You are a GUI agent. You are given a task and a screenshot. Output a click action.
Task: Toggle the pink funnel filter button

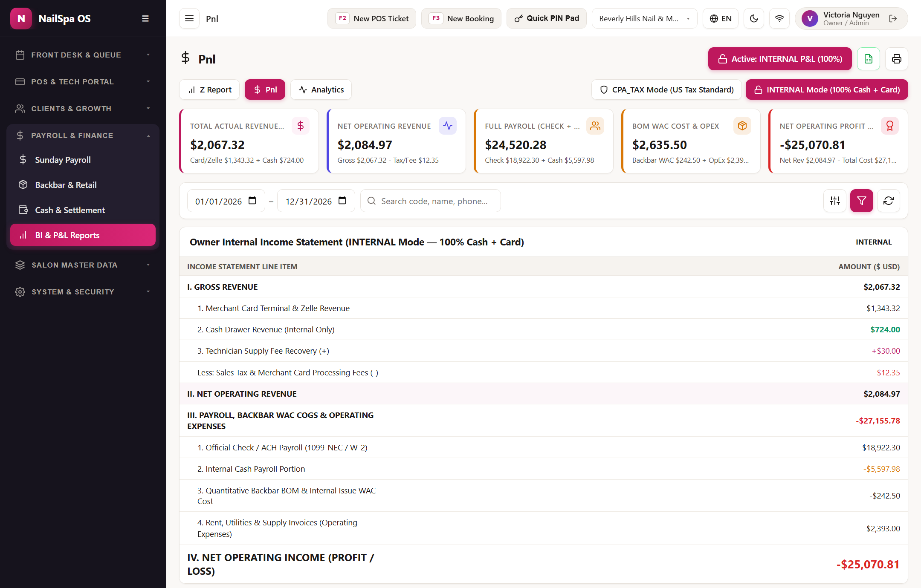click(x=862, y=201)
